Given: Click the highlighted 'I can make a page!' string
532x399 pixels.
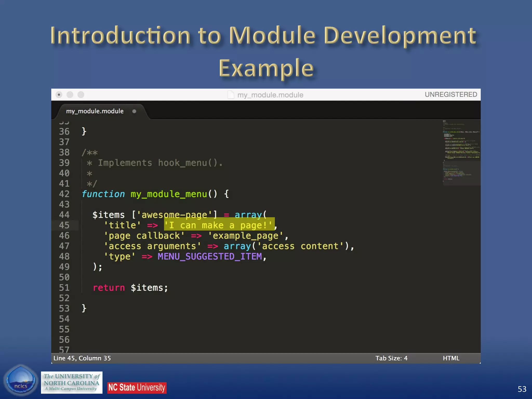Looking at the screenshot, I should click(219, 225).
